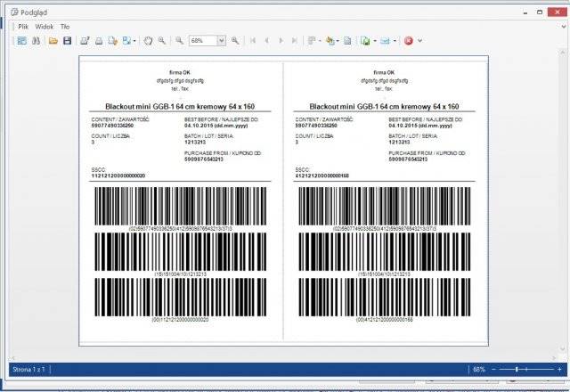
Task: Select the Hand pan tool
Action: coord(148,41)
